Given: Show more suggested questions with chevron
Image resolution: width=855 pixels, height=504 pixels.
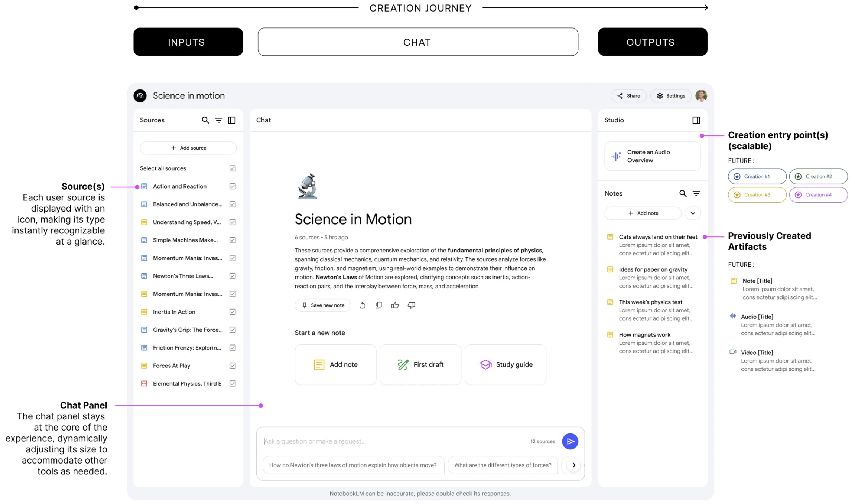Looking at the screenshot, I should point(574,465).
